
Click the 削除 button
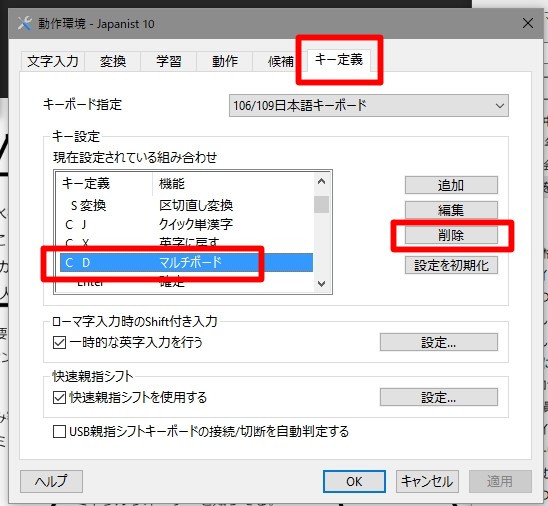click(451, 235)
